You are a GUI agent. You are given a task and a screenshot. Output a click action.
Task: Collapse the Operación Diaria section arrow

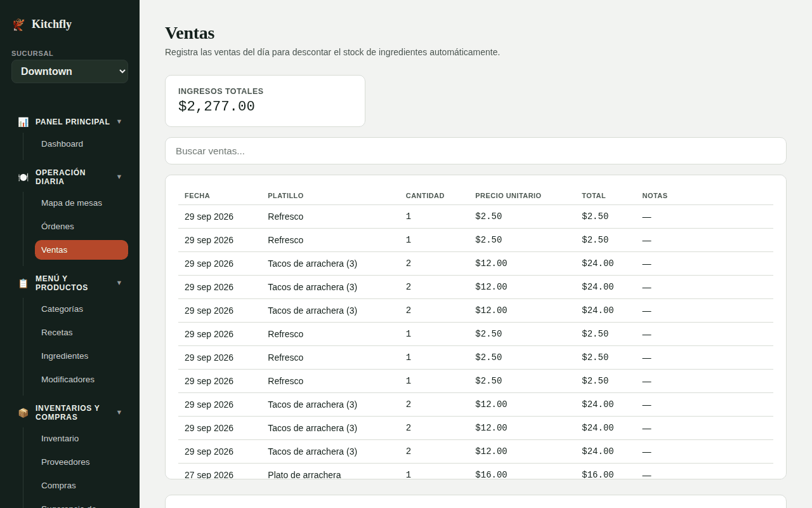tap(119, 177)
